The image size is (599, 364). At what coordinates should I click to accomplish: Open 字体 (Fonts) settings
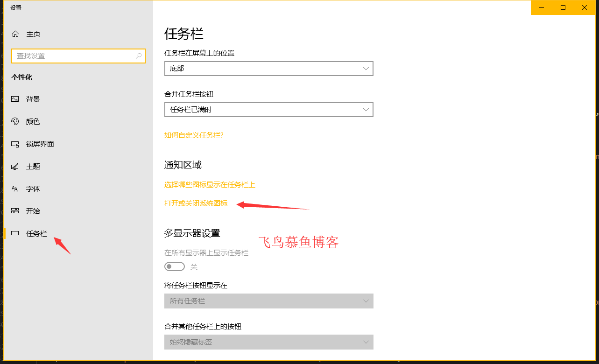[15, 189]
